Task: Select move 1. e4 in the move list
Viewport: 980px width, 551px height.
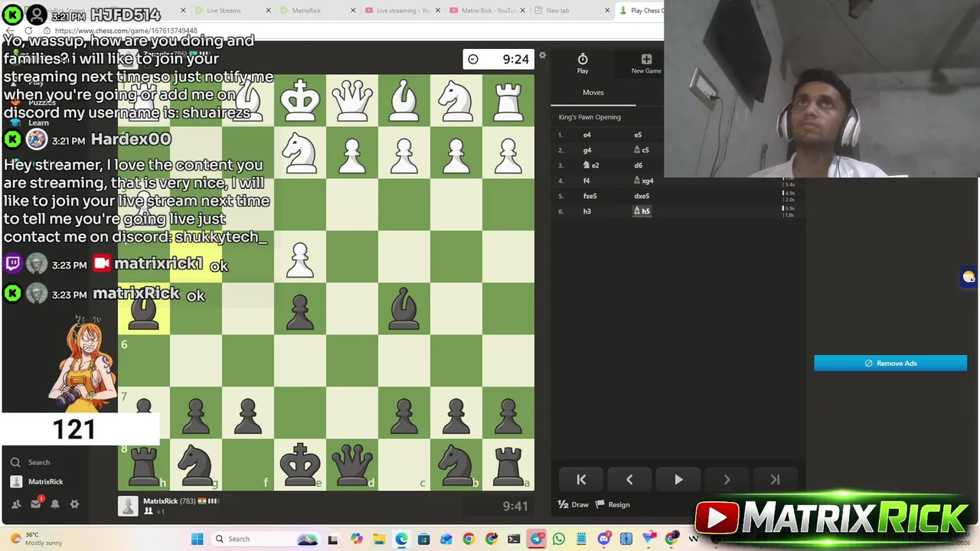Action: point(587,135)
